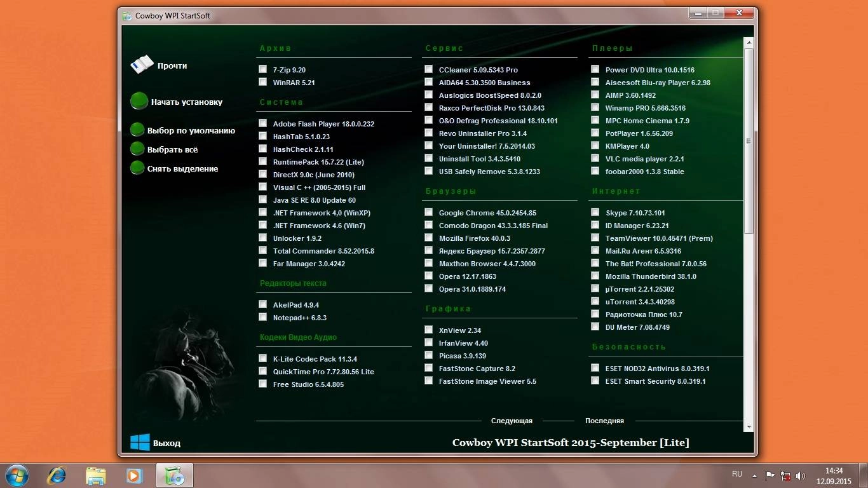Enable DirectX 9.0c (June 2010) checkbox

(x=262, y=174)
